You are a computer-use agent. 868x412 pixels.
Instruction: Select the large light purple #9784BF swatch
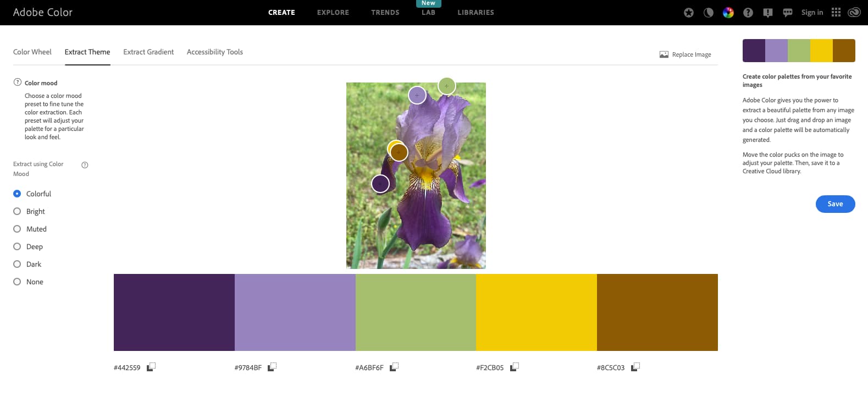[x=295, y=312]
